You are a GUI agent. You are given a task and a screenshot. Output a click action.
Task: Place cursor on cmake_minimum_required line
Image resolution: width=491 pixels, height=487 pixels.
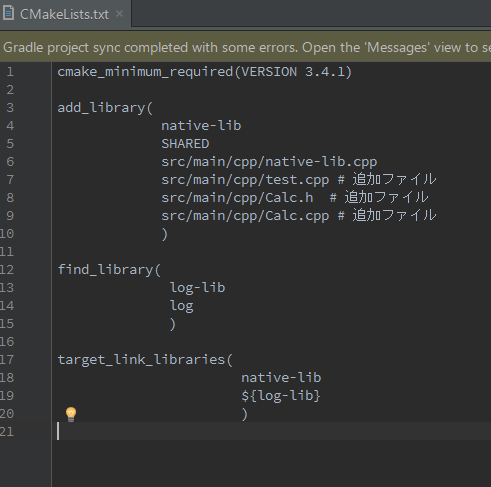pyautogui.click(x=205, y=72)
